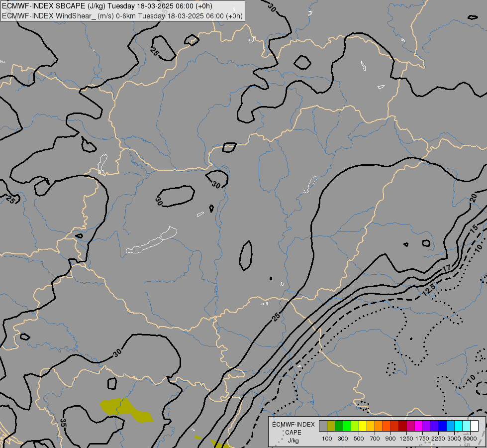
Task: Select the 15 shear contour label
Action: click(474, 229)
